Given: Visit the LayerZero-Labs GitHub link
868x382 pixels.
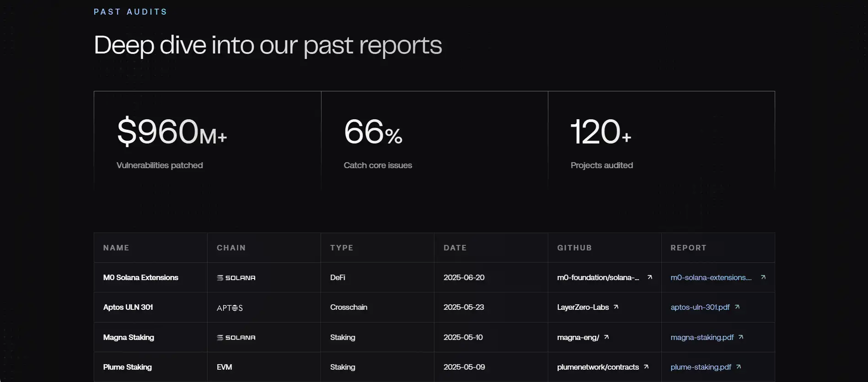Looking at the screenshot, I should pyautogui.click(x=583, y=307).
